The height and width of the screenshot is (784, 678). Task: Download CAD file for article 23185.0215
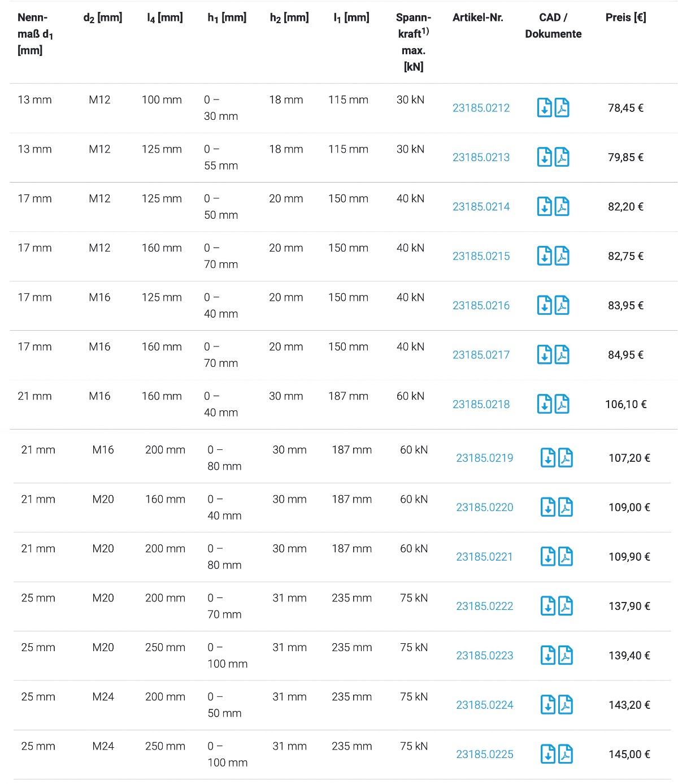coord(544,256)
